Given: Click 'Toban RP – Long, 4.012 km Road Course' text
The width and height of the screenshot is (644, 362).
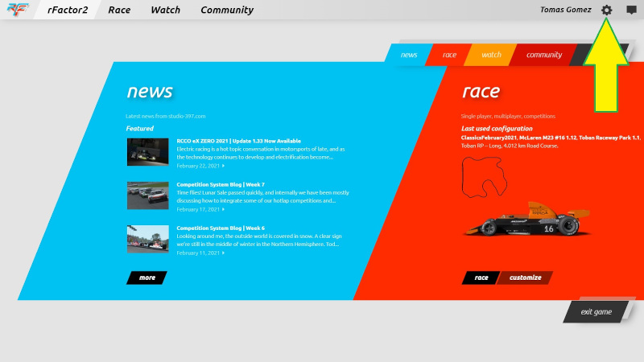Looking at the screenshot, I should (510, 146).
